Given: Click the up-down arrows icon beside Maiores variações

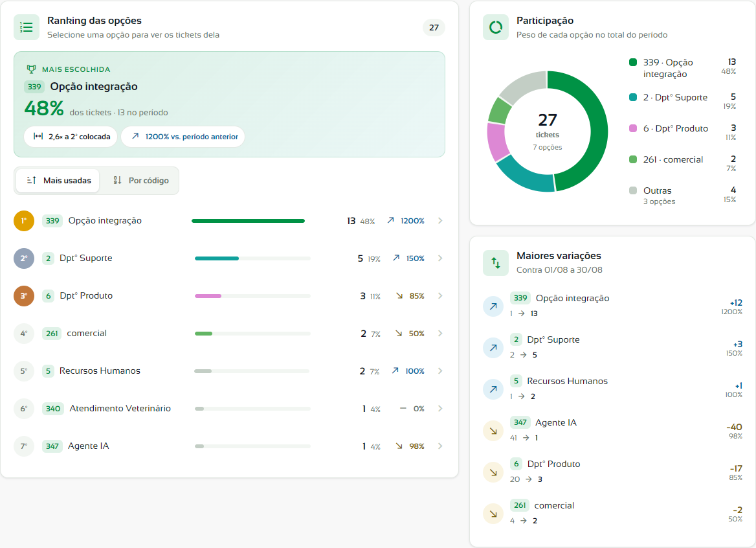Looking at the screenshot, I should (496, 263).
